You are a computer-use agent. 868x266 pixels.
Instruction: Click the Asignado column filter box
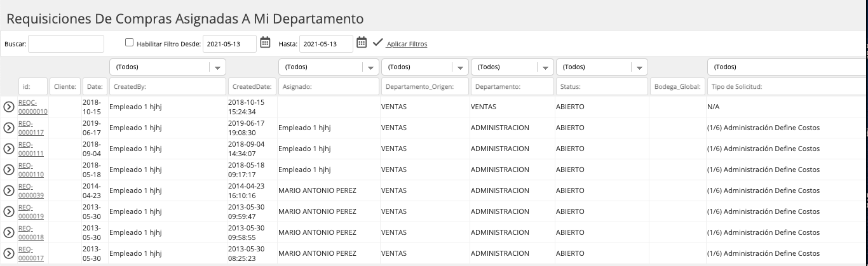point(329,86)
